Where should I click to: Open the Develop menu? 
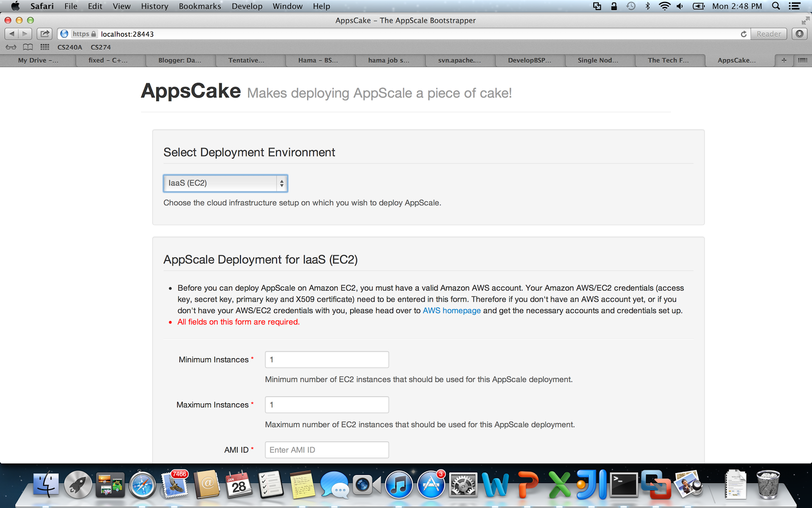click(x=247, y=6)
